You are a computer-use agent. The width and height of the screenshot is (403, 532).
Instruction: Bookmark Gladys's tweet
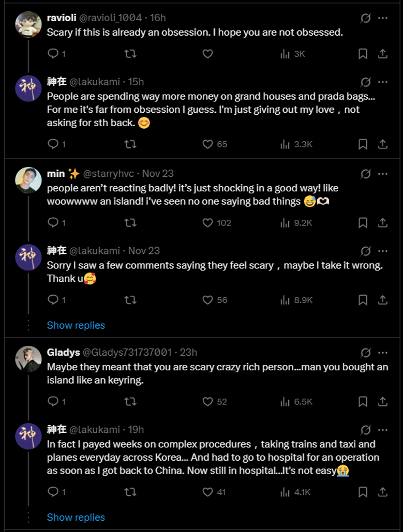click(363, 402)
